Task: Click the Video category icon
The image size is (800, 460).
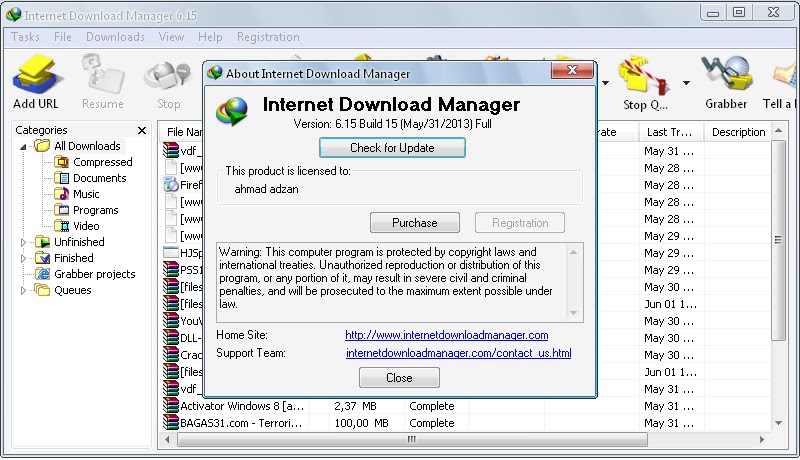Action: [x=62, y=226]
